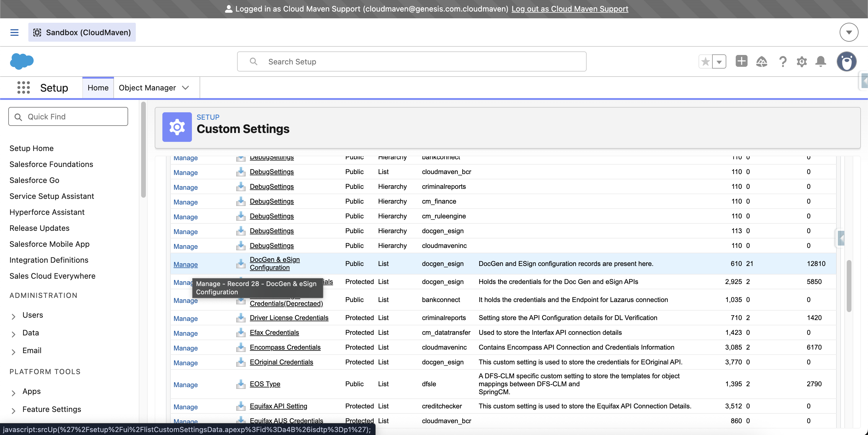Screen dimensions: 868x435
Task: Click Manage for DocGen & eSign Configuration
Action: click(x=186, y=265)
